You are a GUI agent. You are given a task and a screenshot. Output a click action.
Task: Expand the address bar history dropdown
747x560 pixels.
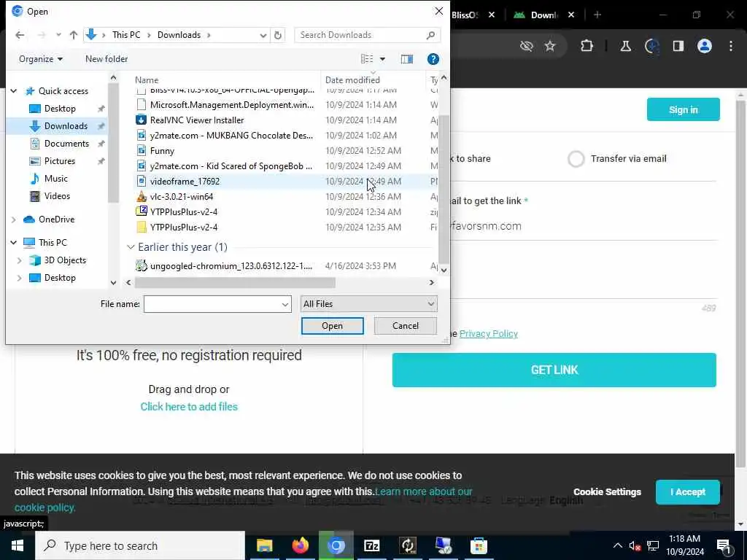coord(263,35)
